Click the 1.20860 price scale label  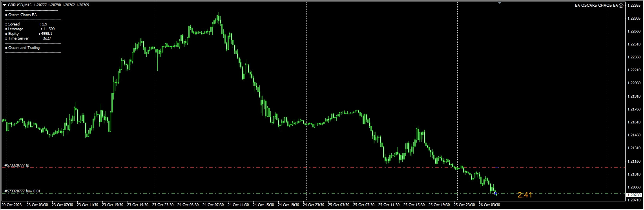(x=634, y=187)
